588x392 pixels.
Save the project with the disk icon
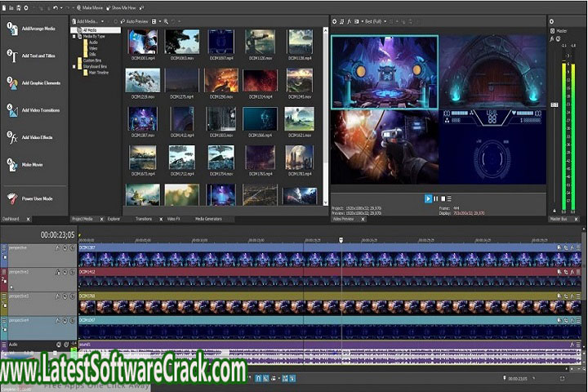[x=18, y=7]
